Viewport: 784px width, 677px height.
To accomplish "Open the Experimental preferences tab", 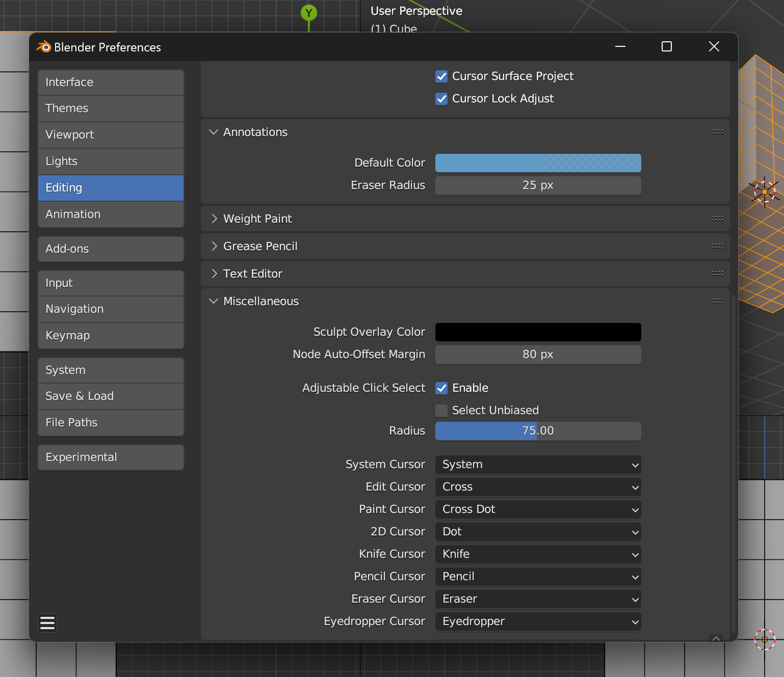I will click(x=111, y=457).
